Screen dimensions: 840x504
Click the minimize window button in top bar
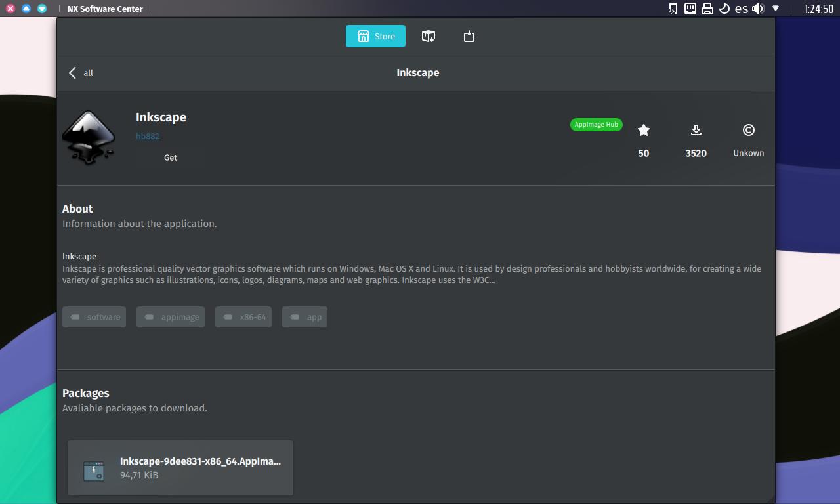point(42,9)
